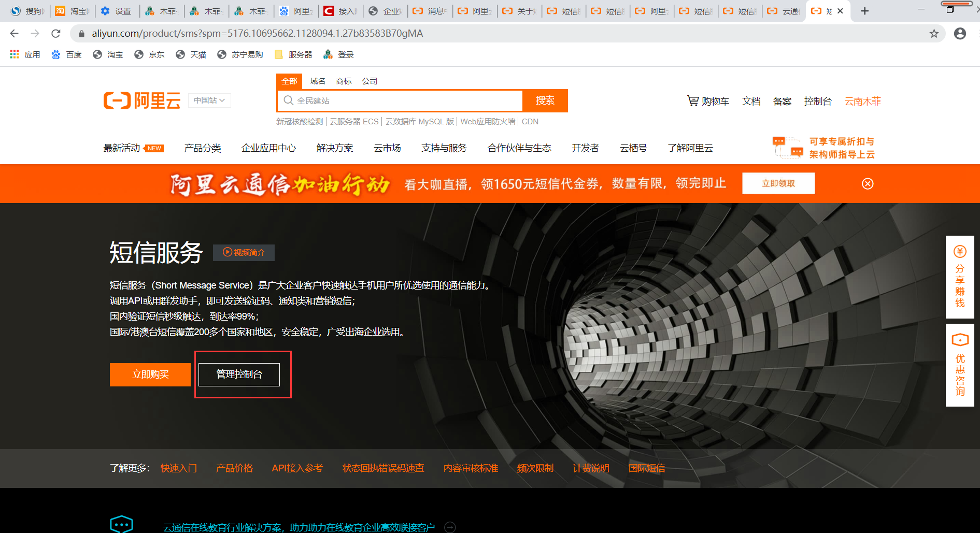
Task: Select the 全部 search category tab
Action: click(289, 81)
